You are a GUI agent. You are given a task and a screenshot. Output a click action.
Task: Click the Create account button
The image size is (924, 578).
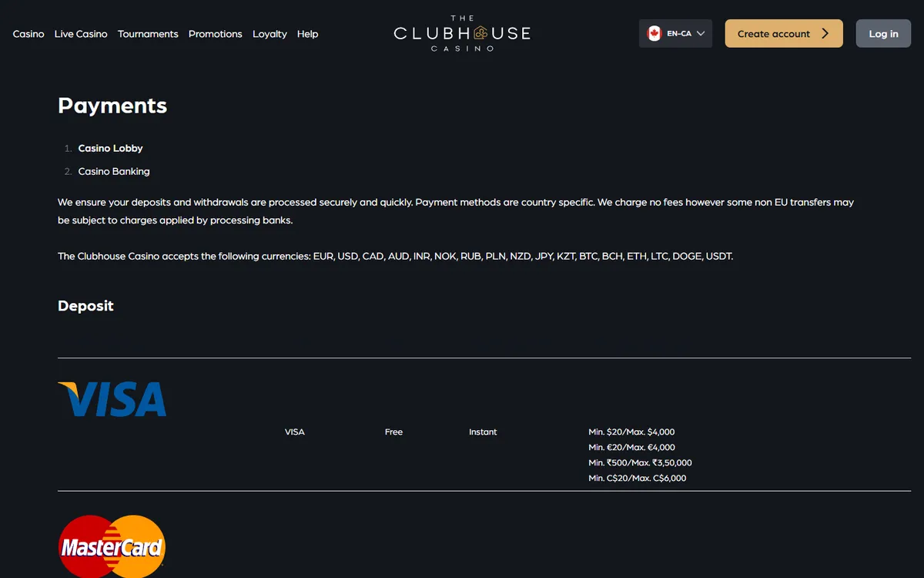(x=784, y=34)
